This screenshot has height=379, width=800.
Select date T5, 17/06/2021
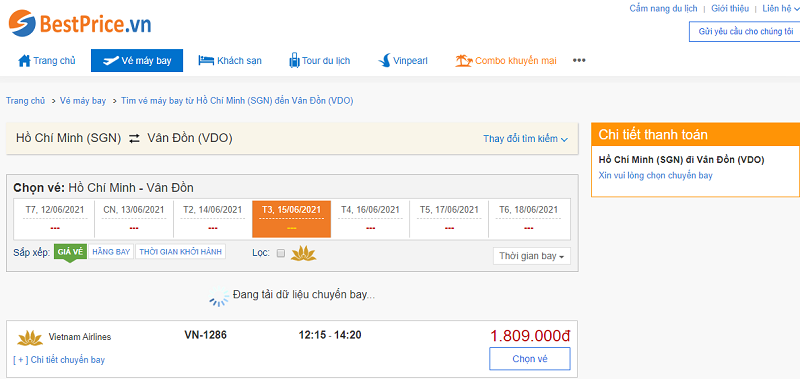(449, 219)
